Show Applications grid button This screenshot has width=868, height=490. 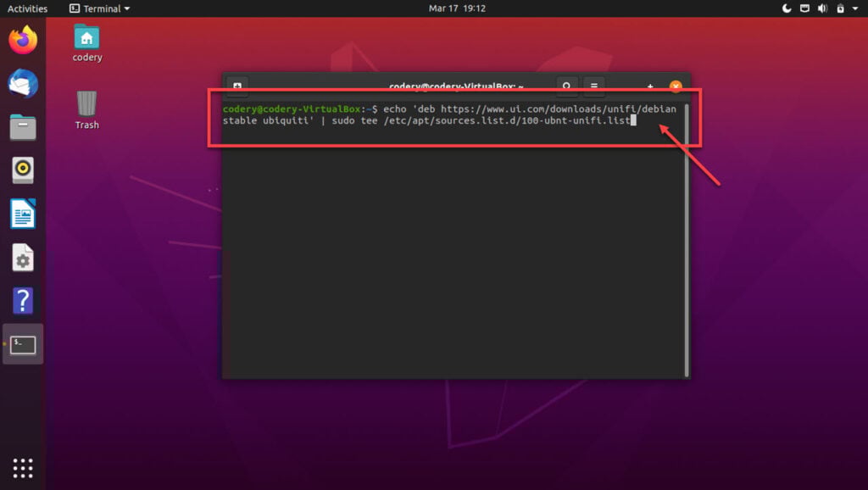click(x=23, y=468)
